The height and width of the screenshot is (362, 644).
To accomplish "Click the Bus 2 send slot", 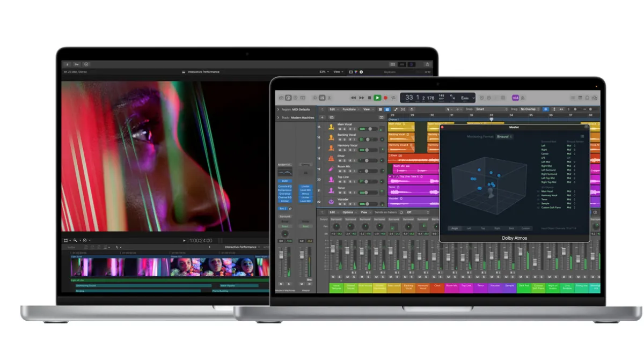I will pos(283,208).
